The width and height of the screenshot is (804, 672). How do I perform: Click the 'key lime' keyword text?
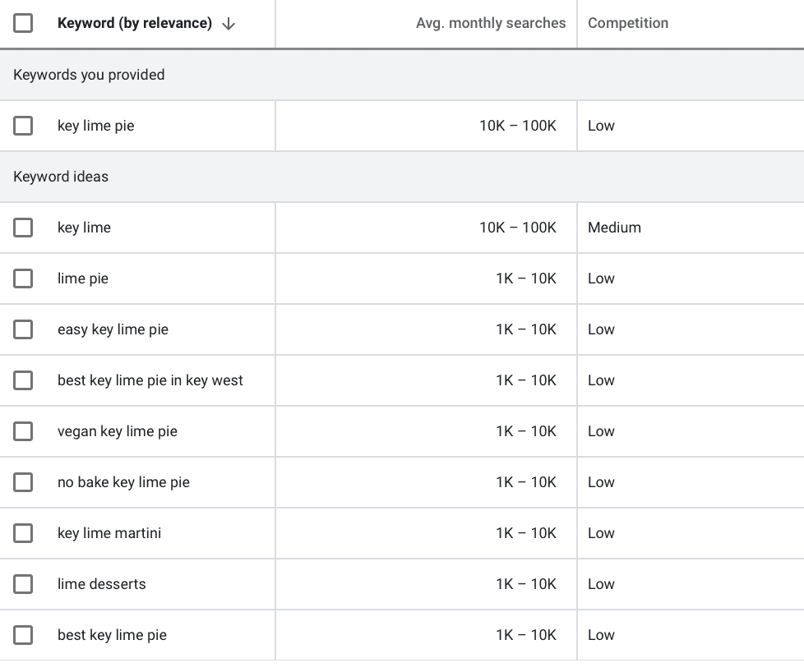84,228
